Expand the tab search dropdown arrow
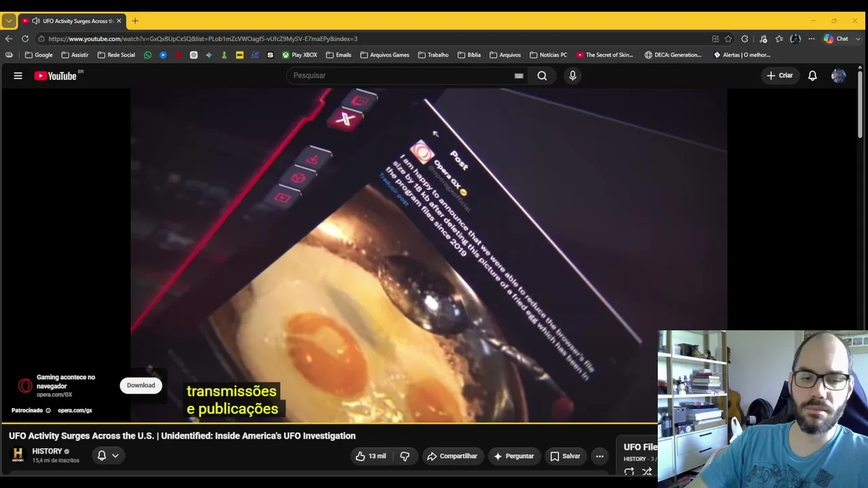 [x=9, y=21]
